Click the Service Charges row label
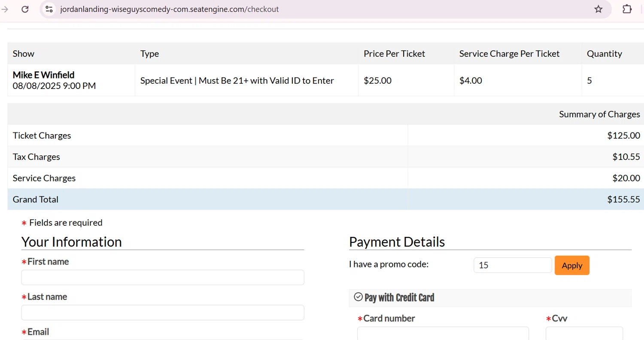 [x=44, y=178]
